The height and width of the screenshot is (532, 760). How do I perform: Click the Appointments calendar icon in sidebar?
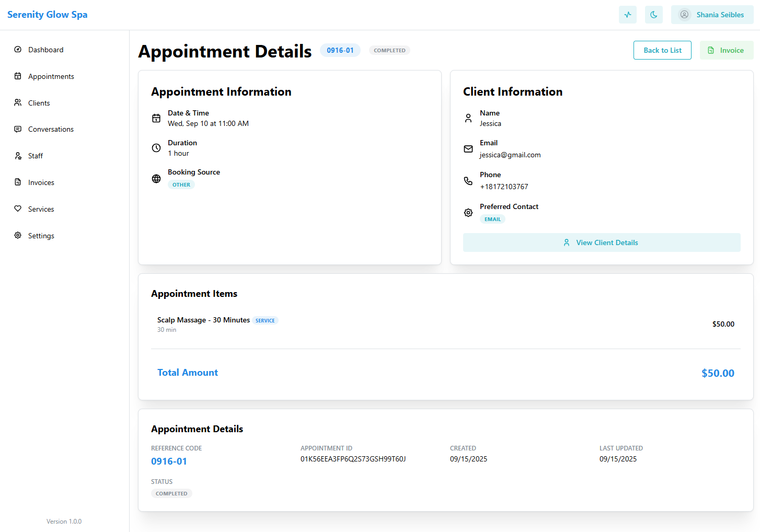click(18, 76)
